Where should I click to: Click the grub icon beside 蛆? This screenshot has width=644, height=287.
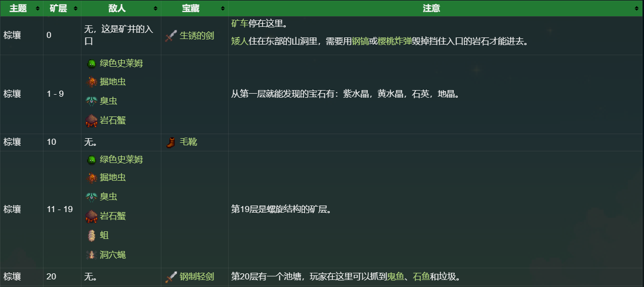92,235
